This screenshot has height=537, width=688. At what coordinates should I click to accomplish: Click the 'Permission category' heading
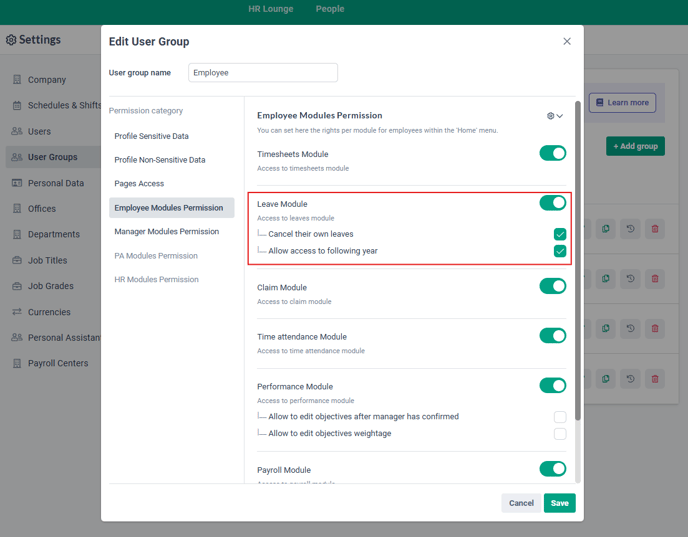pos(146,111)
